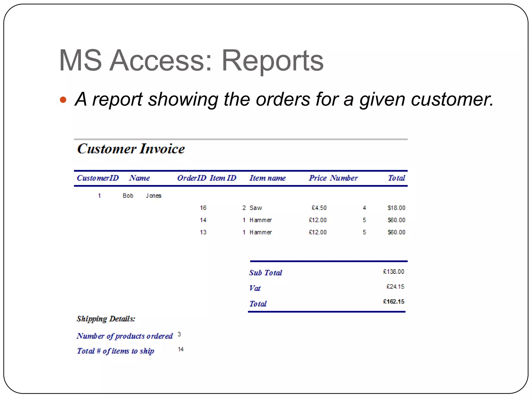The image size is (532, 399).
Task: Click the £162.15 grand total value
Action: click(394, 302)
